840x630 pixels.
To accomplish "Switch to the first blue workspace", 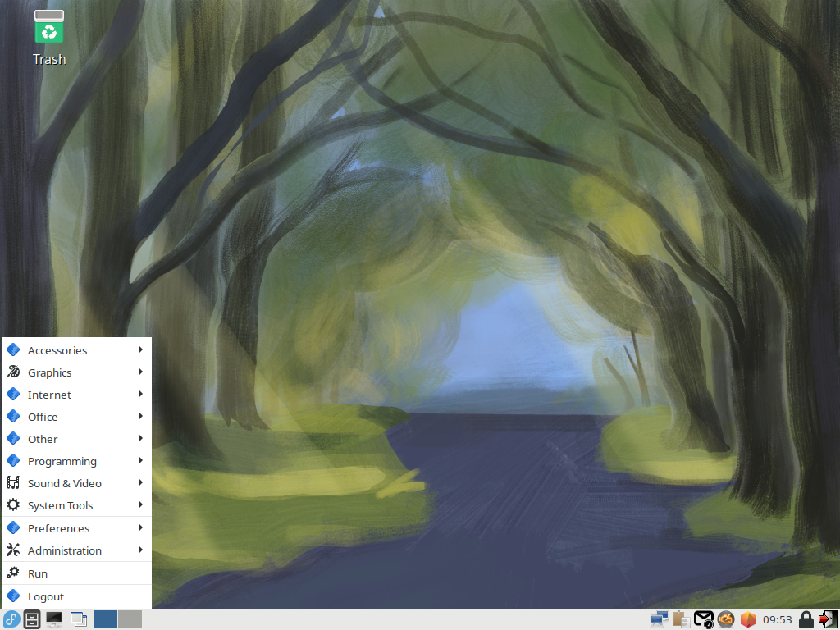I will (105, 619).
